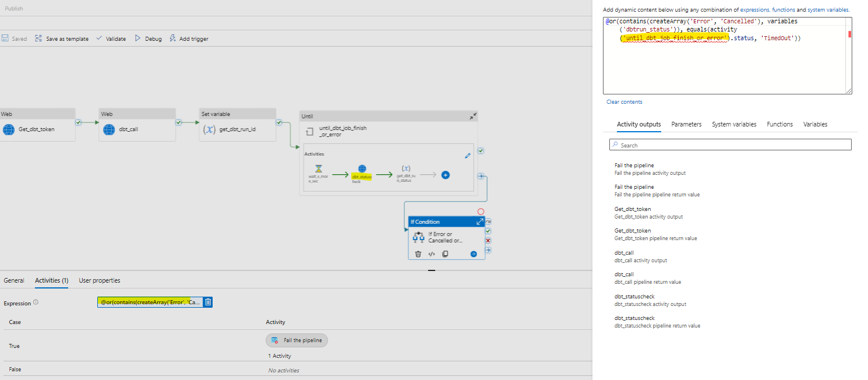Click completion arrow output of If Condition
Image resolution: width=868 pixels, height=380 pixels.
[488, 249]
